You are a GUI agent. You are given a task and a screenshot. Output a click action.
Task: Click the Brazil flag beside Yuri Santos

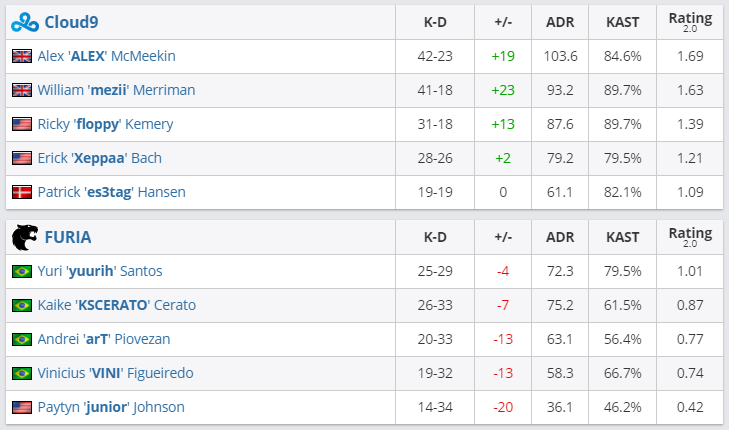click(22, 271)
